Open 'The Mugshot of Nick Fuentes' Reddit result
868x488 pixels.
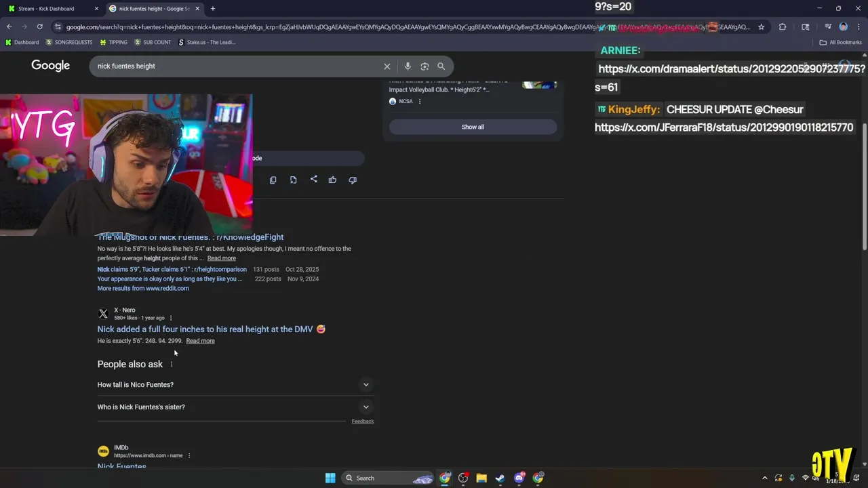tap(191, 237)
